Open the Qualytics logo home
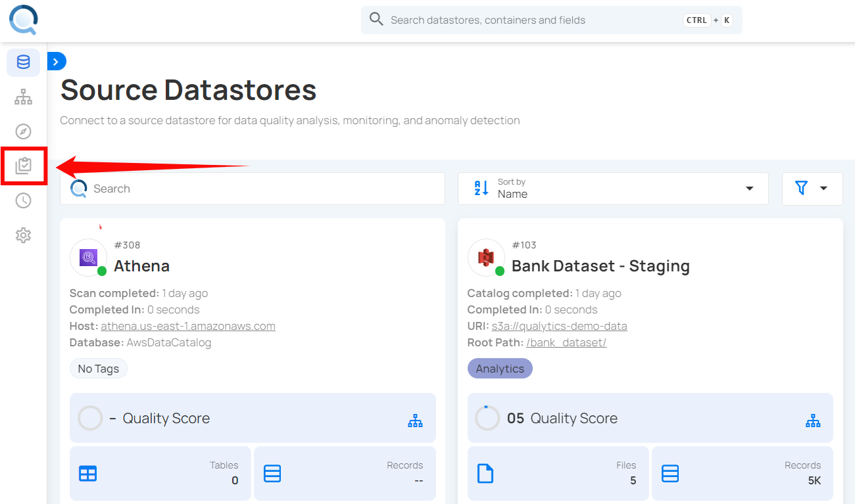Image resolution: width=855 pixels, height=504 pixels. pyautogui.click(x=23, y=20)
